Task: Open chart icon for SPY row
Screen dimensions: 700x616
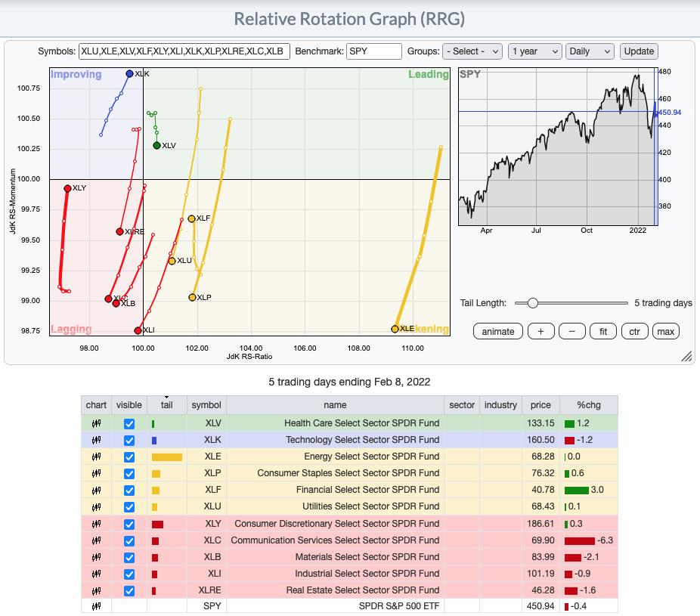Action: pos(96,606)
